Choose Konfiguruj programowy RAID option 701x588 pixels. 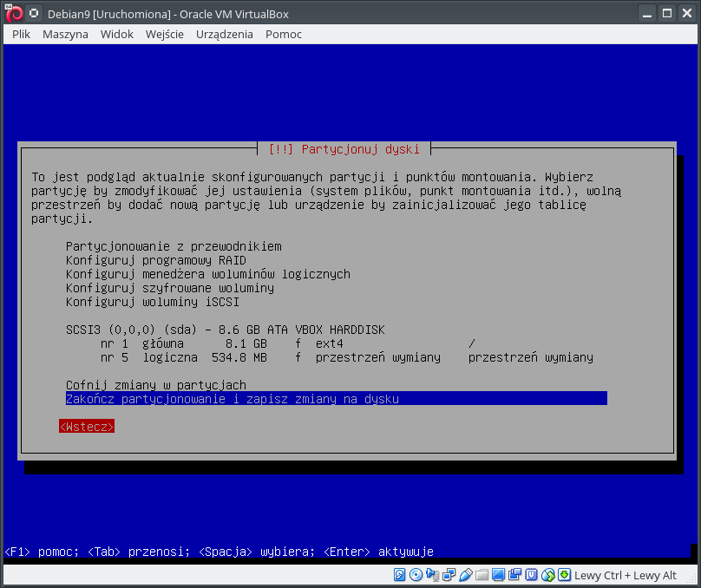coord(156,260)
